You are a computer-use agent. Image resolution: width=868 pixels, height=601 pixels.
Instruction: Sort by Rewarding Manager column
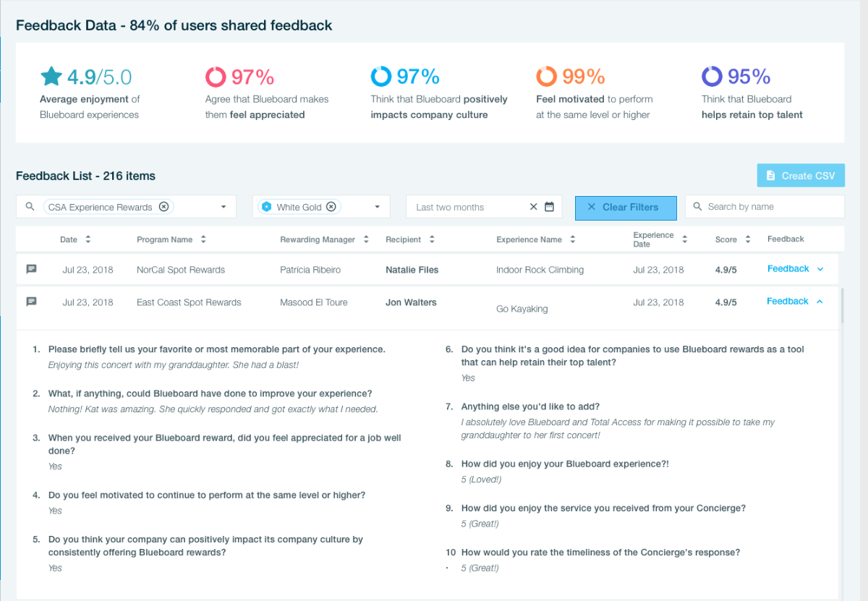pyautogui.click(x=367, y=239)
